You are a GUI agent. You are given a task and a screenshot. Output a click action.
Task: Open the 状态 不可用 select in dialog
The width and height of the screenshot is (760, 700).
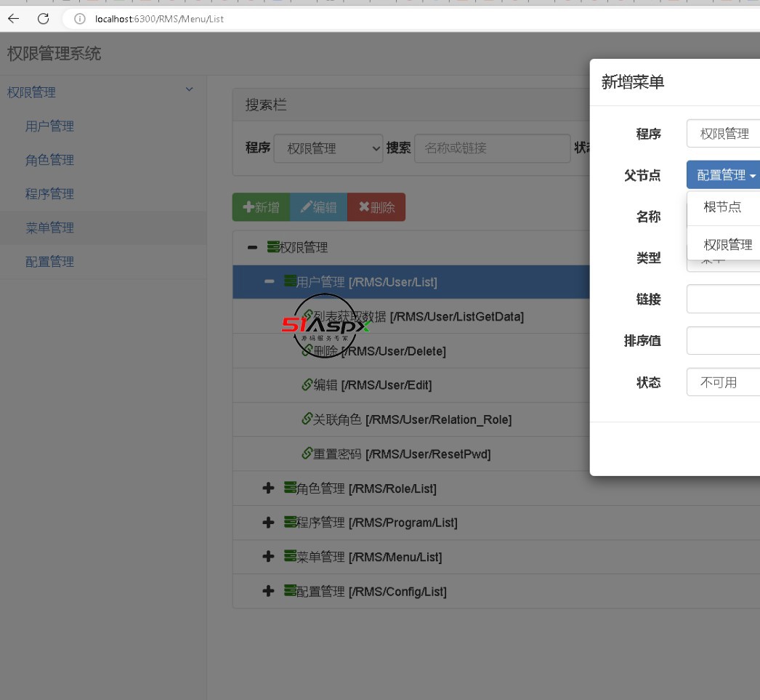point(724,382)
